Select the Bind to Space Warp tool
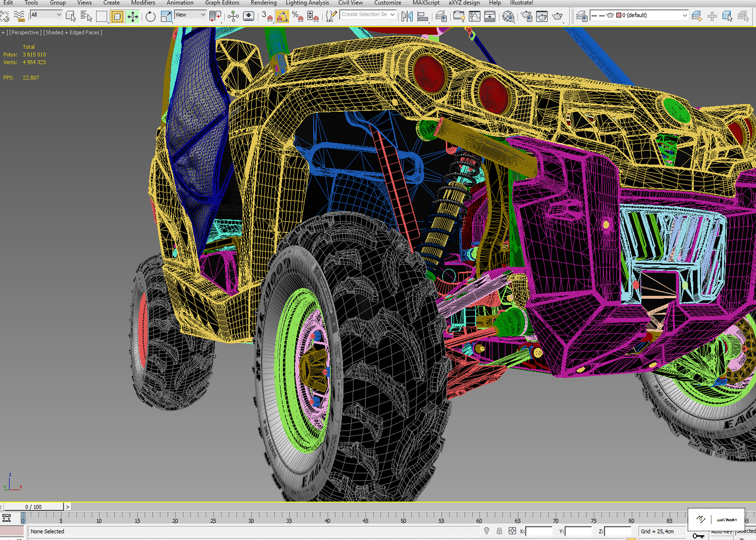 pos(20,16)
